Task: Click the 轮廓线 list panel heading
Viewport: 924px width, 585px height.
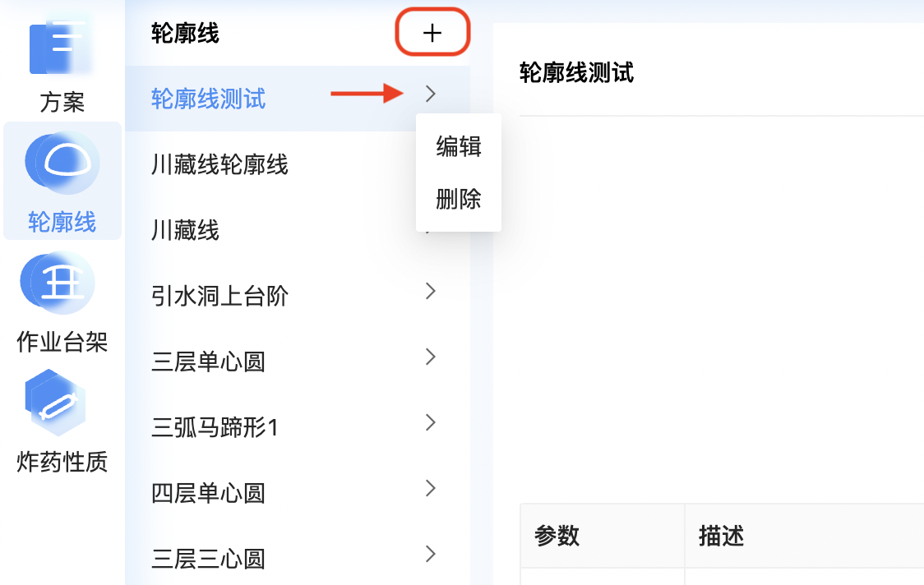Action: click(185, 34)
